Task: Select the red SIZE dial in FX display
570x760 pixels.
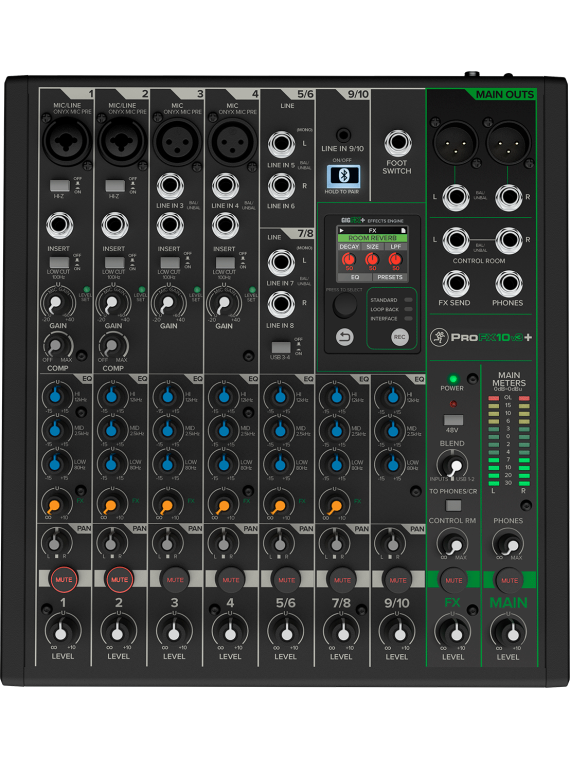Action: click(x=372, y=260)
